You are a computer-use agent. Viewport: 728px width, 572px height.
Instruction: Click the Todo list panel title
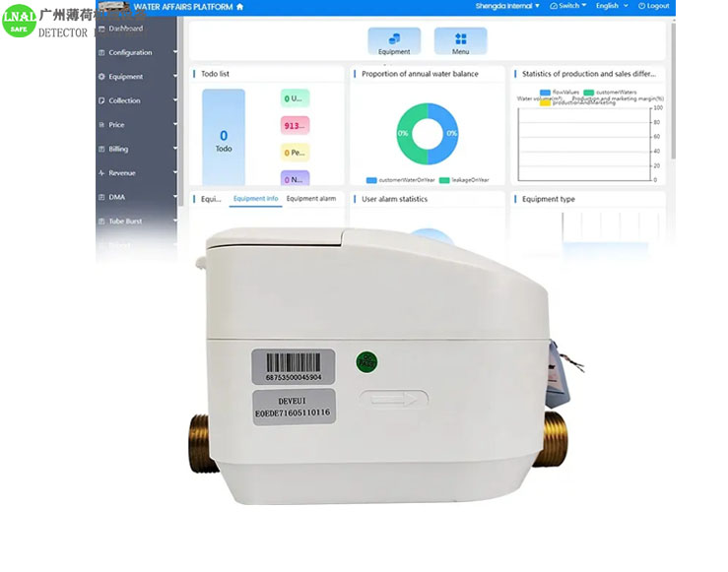click(215, 74)
